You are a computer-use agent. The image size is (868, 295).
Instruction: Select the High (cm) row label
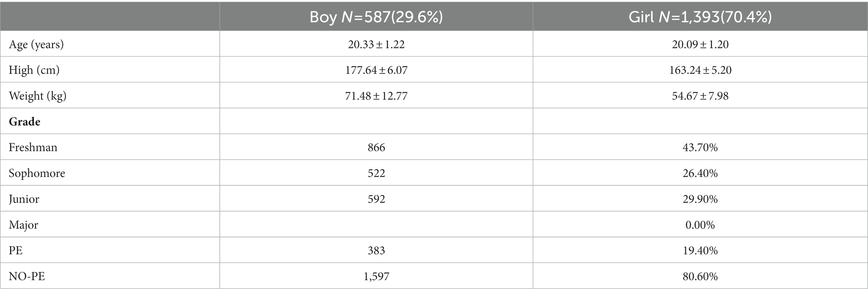34,70
